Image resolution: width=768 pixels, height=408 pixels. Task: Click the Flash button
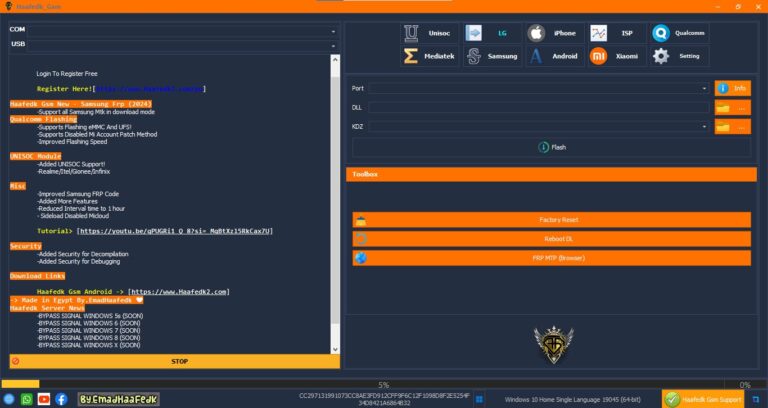click(551, 147)
